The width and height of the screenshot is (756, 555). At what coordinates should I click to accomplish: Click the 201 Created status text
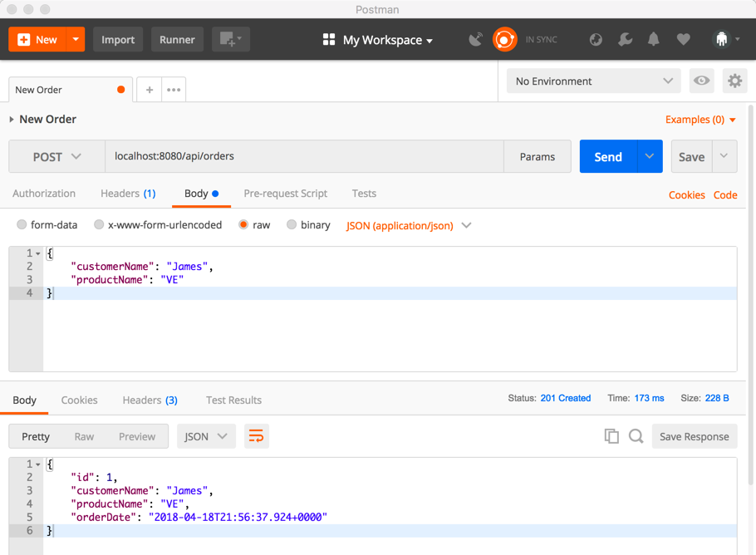tap(566, 398)
